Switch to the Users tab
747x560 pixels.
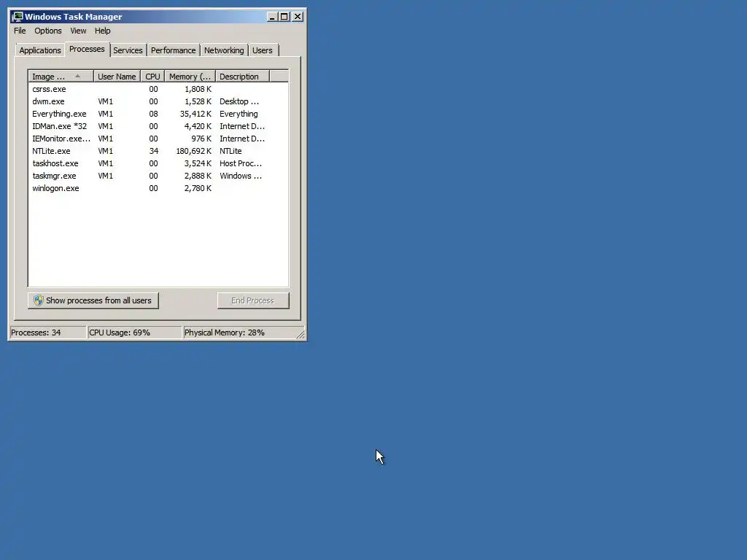pyautogui.click(x=262, y=50)
